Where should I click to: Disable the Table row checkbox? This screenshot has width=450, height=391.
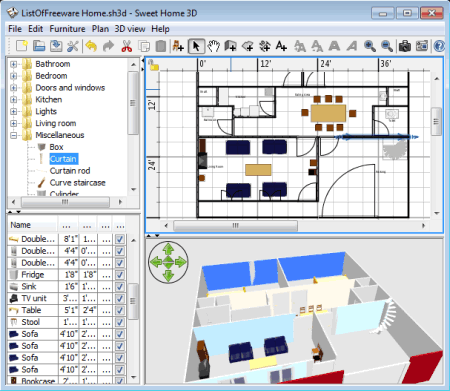pyautogui.click(x=120, y=310)
